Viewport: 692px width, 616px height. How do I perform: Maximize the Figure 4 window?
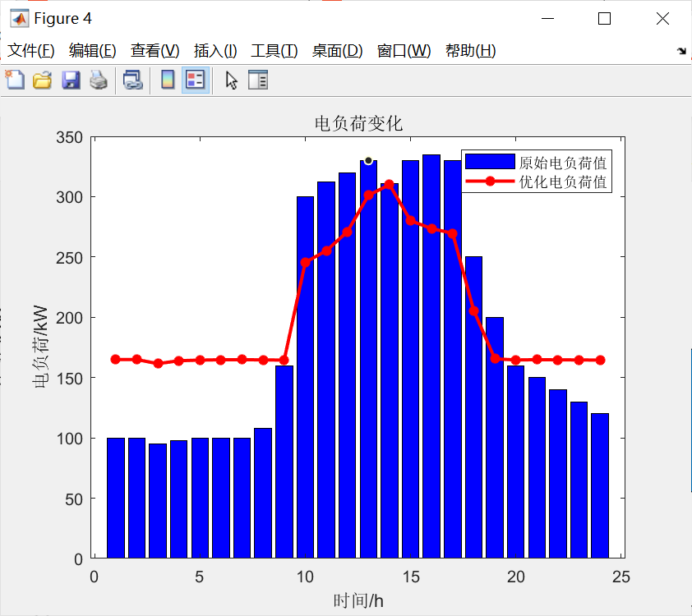coord(604,19)
